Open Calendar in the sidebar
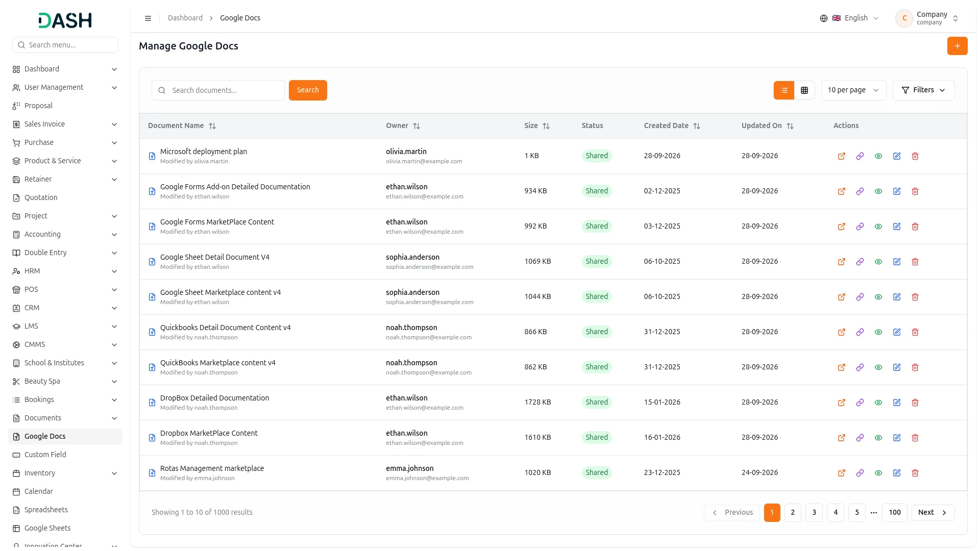This screenshot has width=980, height=551. coord(65,492)
